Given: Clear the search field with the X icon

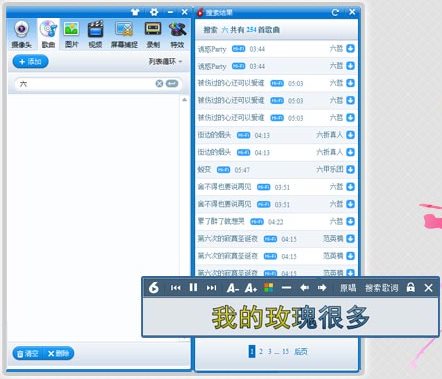Looking at the screenshot, I should [159, 84].
